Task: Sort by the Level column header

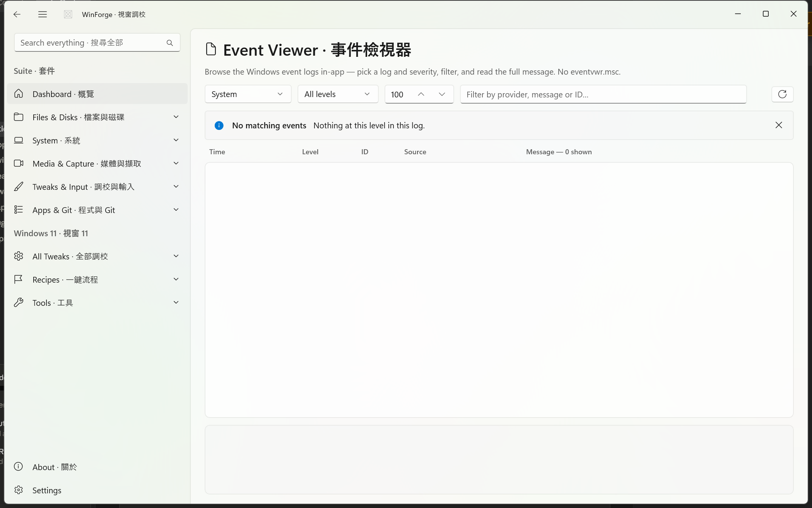Action: 310,152
